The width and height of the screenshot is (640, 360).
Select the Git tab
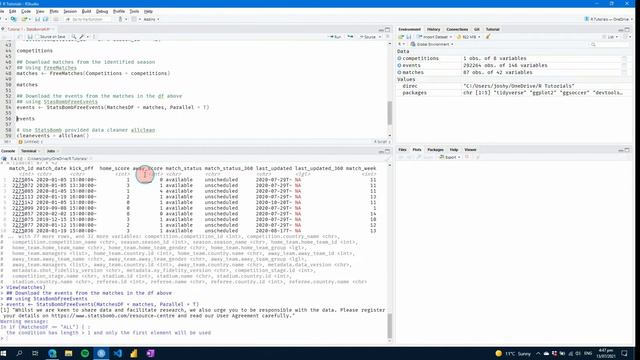click(x=477, y=29)
